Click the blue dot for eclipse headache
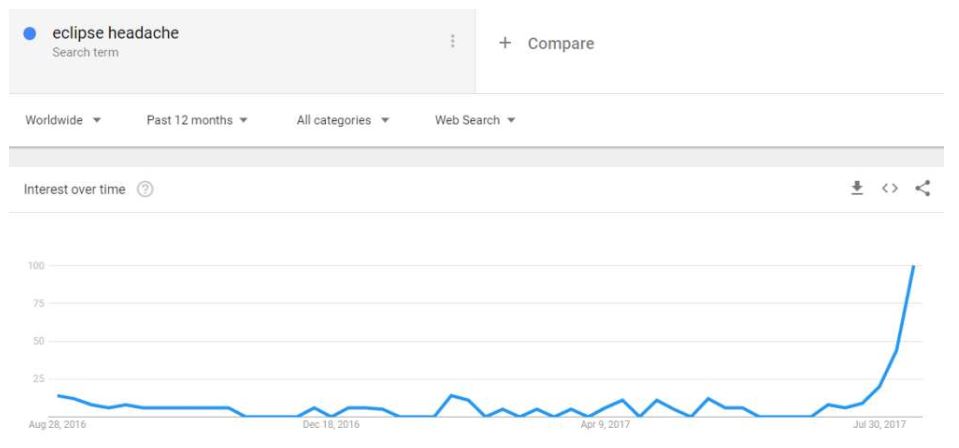The height and width of the screenshot is (448, 959). coord(29,34)
